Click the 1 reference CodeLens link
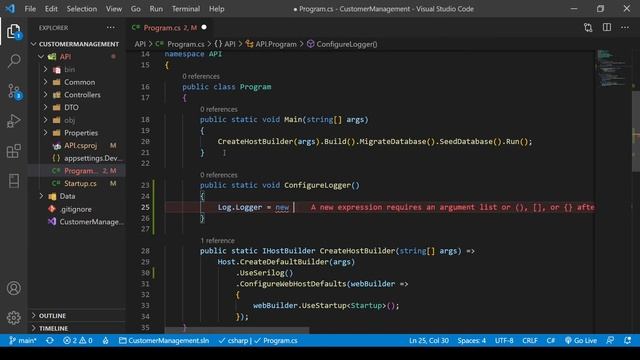 point(218,240)
